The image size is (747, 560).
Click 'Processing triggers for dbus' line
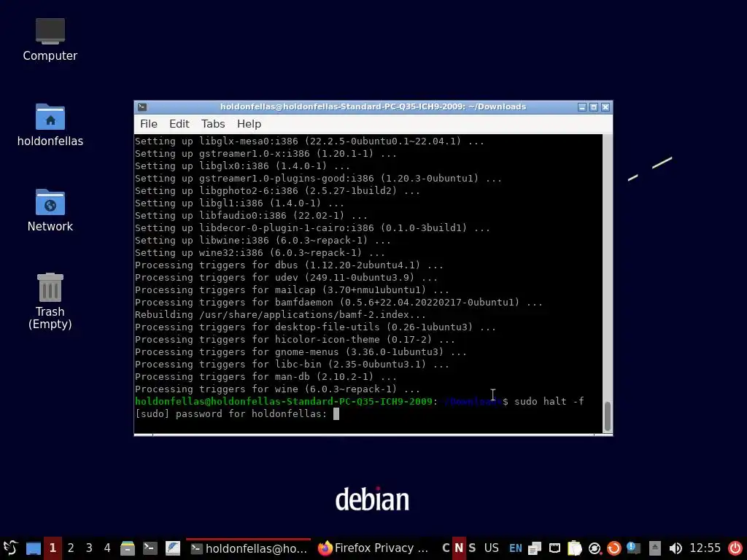tap(289, 265)
